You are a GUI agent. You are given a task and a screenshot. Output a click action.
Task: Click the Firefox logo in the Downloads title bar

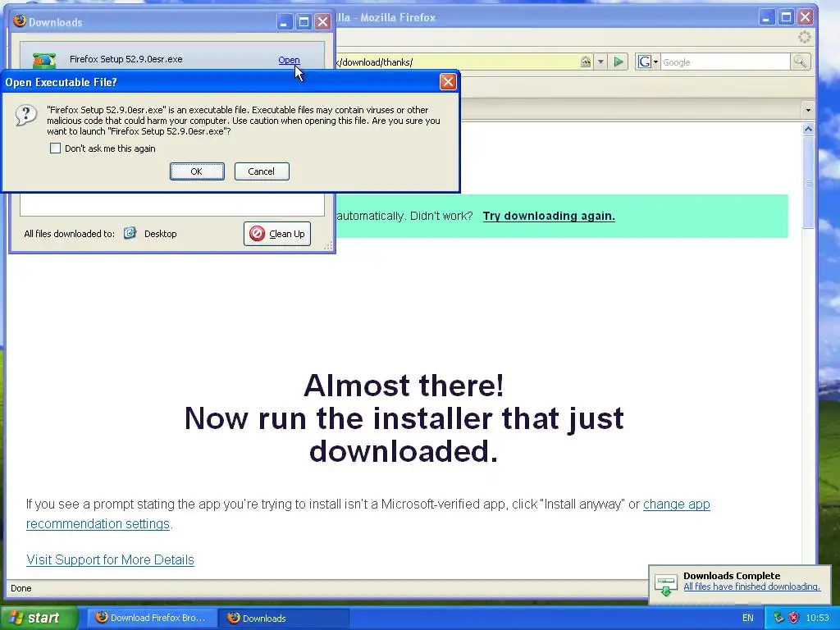20,21
